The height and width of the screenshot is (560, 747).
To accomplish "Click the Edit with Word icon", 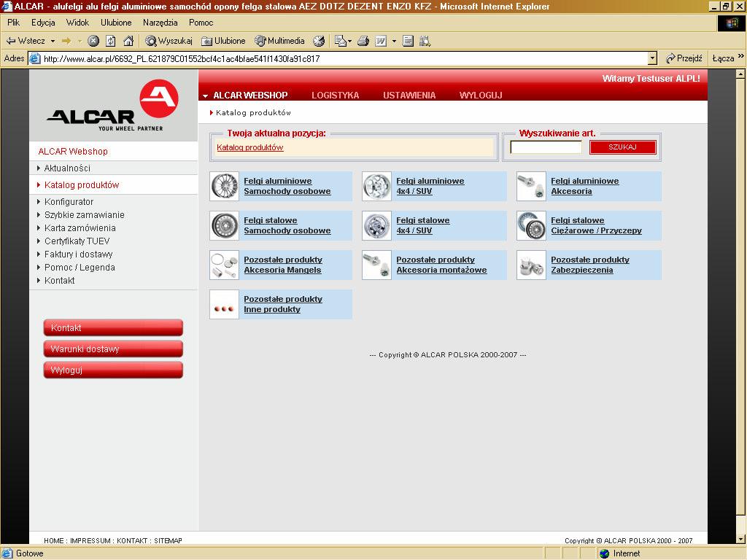I will pos(381,41).
